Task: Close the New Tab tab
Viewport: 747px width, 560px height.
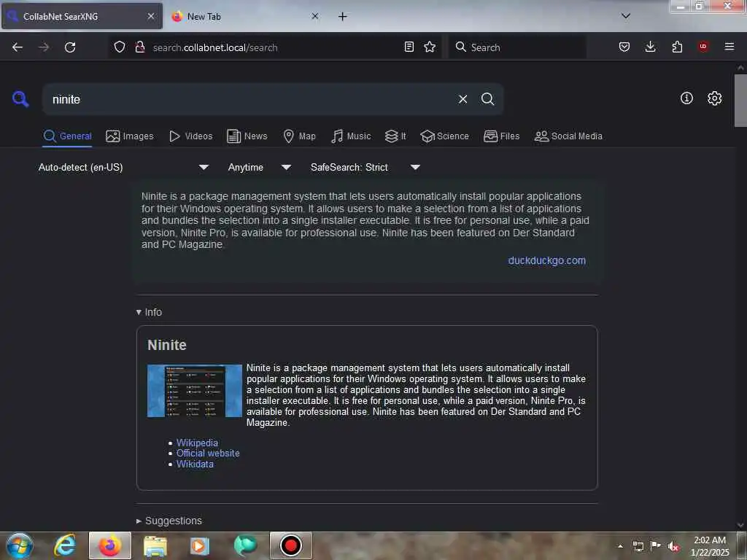Action: click(315, 16)
